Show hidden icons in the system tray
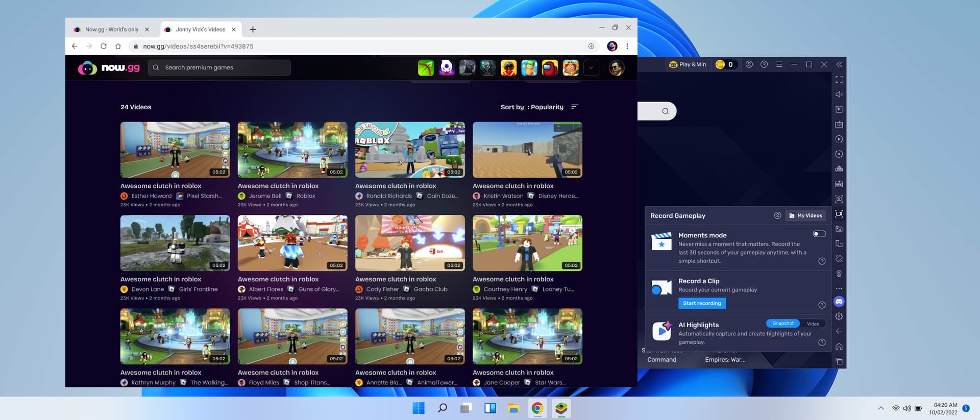Viewport: 980px width, 420px height. pos(881,408)
